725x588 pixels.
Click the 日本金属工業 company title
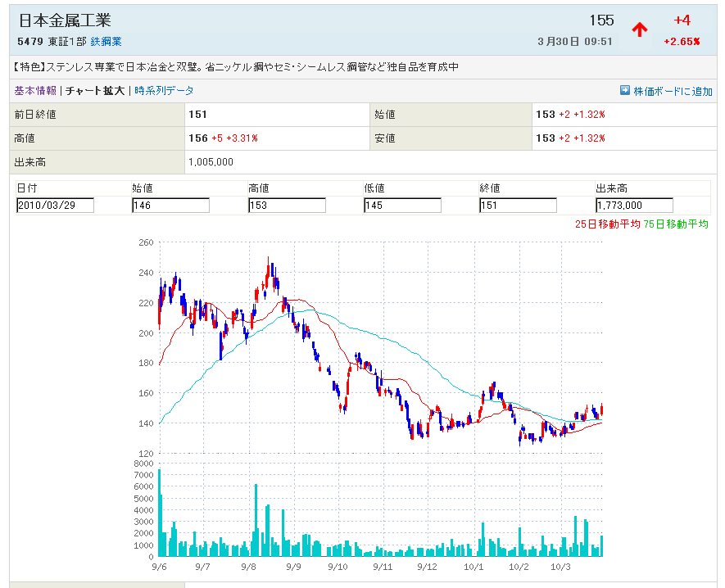(65, 20)
